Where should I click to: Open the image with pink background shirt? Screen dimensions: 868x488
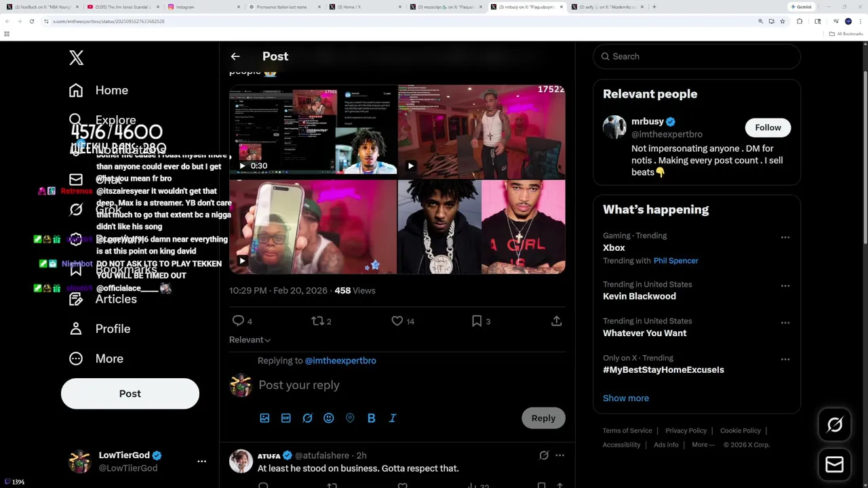click(x=524, y=227)
